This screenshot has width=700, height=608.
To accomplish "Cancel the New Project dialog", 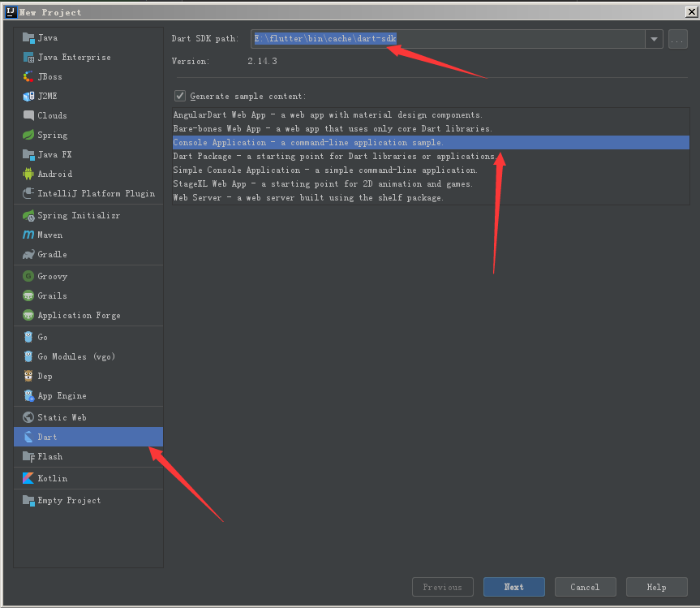I will pyautogui.click(x=586, y=587).
